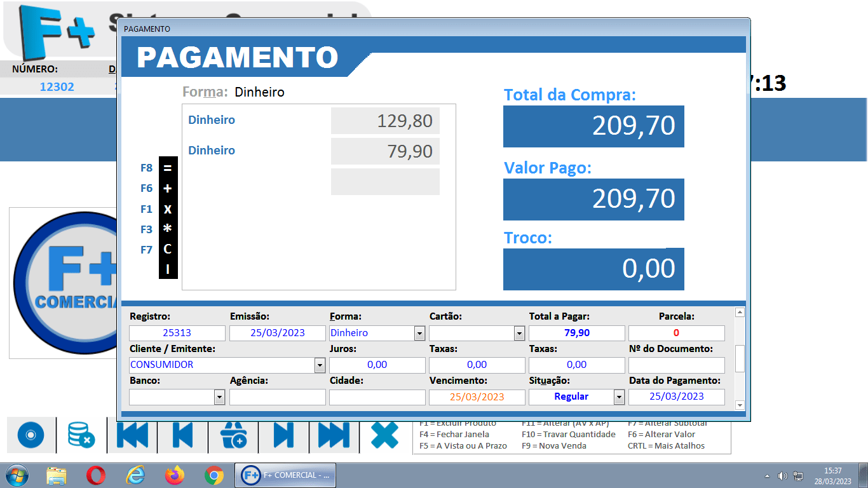Click the details panel scroll down arrow
The width and height of the screenshot is (868, 488).
click(740, 405)
